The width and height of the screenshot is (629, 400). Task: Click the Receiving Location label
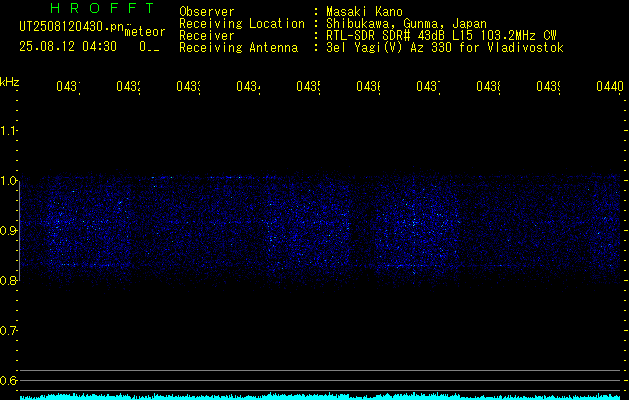(242, 24)
